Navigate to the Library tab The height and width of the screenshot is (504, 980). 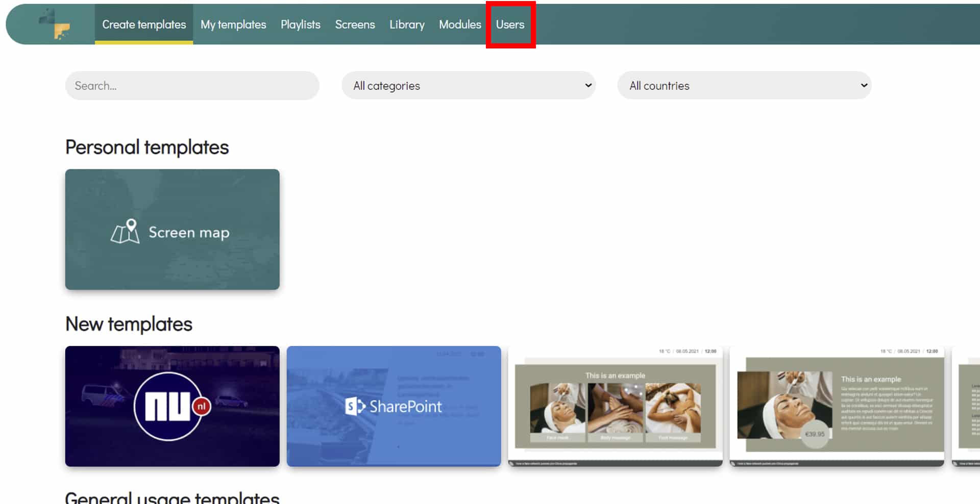click(407, 24)
